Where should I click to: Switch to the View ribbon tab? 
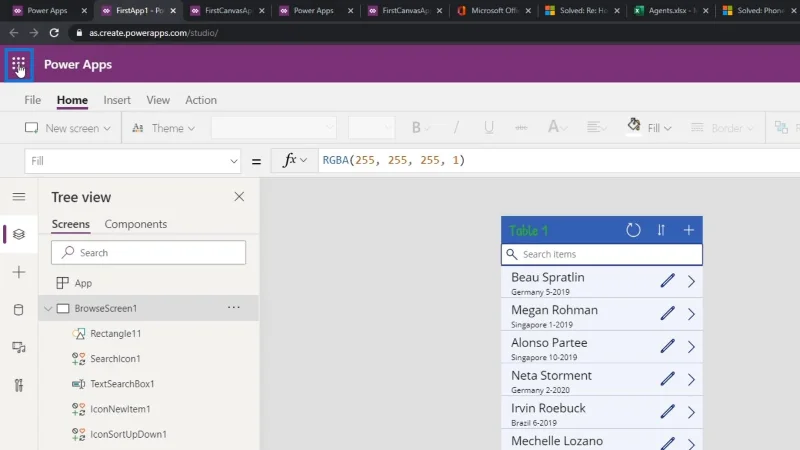point(158,100)
